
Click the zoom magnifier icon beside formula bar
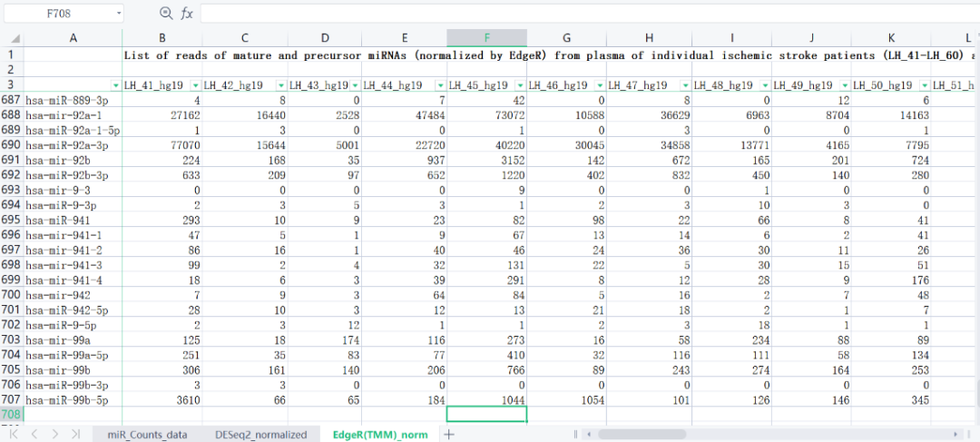(165, 13)
